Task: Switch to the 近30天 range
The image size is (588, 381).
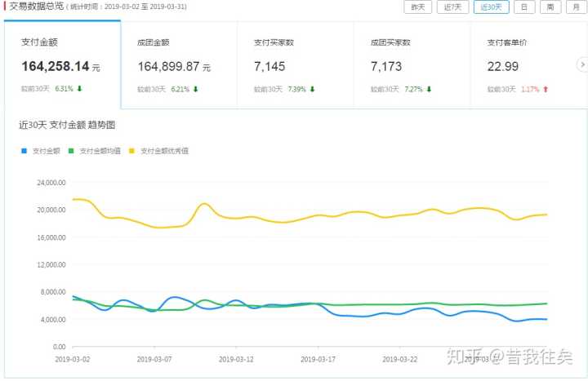Action: coord(491,7)
